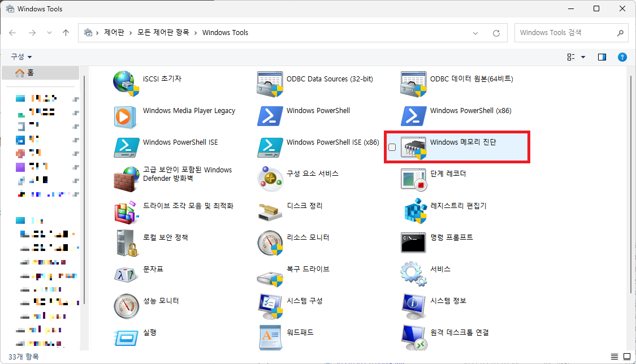Image resolution: width=636 pixels, height=364 pixels.
Task: Click the main content vertical scrollbar
Action: pyautogui.click(x=631, y=184)
